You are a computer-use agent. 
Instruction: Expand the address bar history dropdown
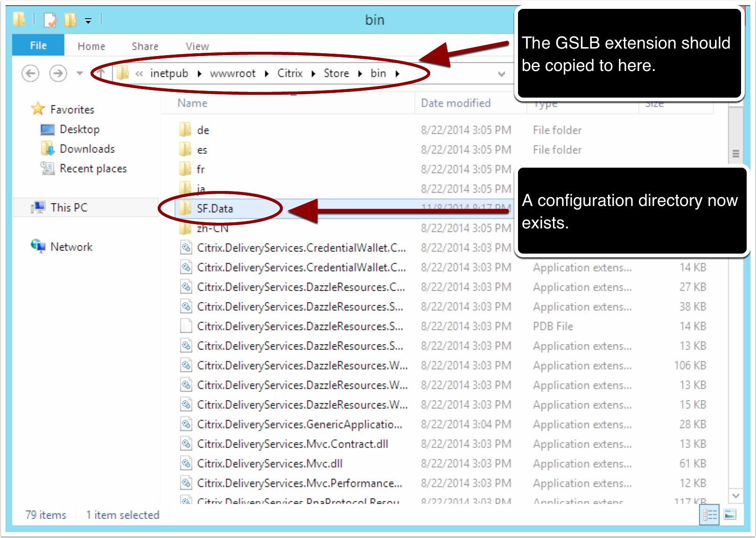click(x=501, y=74)
